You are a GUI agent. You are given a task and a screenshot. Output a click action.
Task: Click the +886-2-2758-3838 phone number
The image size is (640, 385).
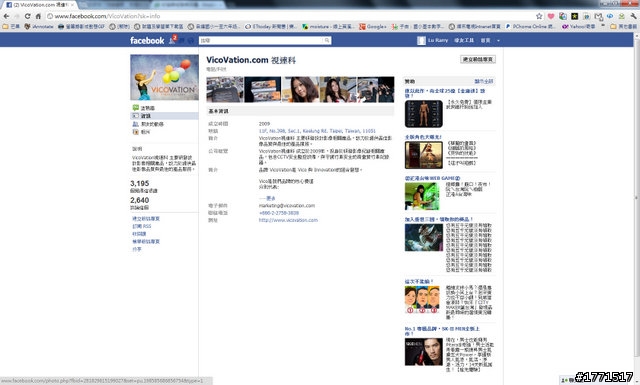pos(279,213)
